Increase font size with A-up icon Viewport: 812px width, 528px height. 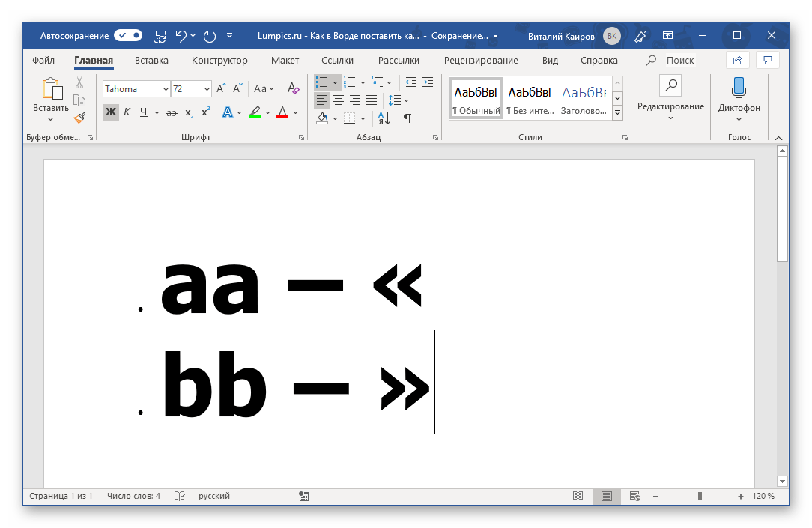221,88
